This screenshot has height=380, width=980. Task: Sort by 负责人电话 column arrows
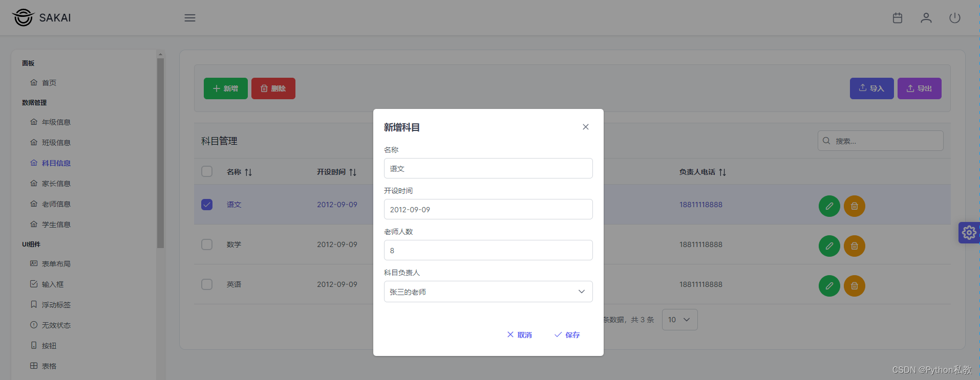coord(722,172)
